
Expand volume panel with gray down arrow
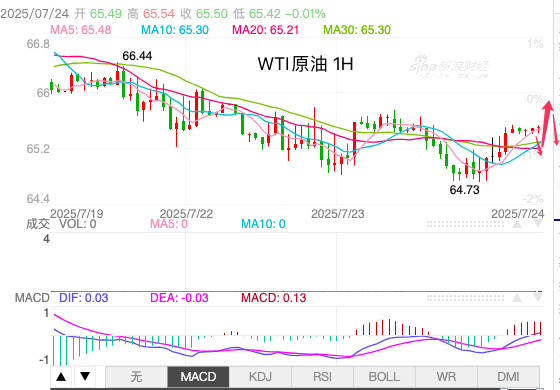point(538,224)
